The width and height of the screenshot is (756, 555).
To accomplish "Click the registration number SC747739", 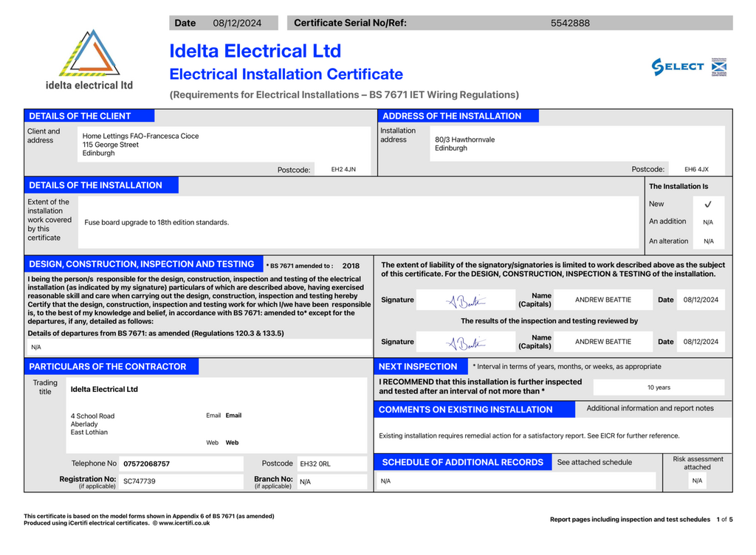I will coord(181,481).
